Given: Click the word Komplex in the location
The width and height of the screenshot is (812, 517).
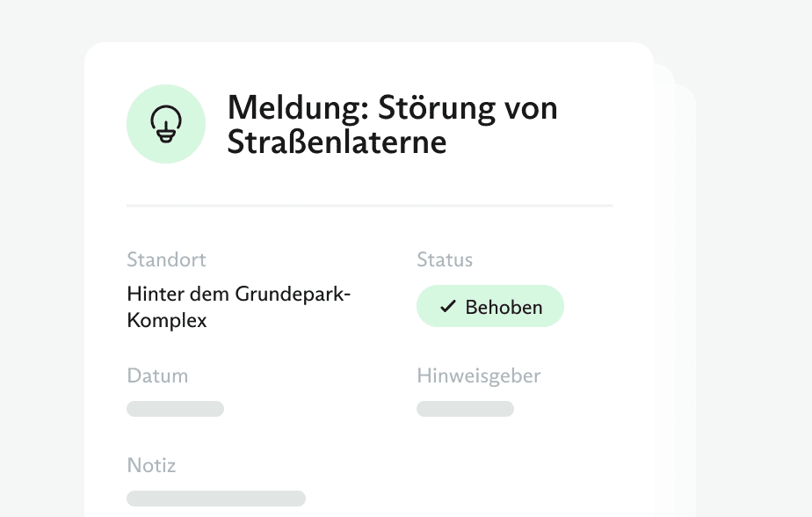Looking at the screenshot, I should tap(167, 320).
